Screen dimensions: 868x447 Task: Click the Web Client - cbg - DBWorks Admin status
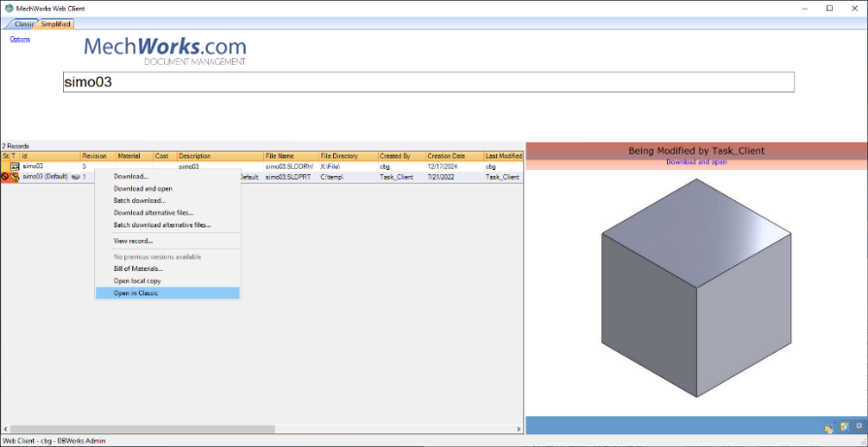click(53, 441)
